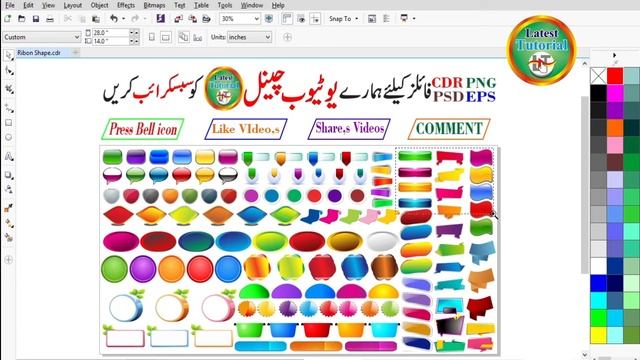Open the property bar quick customize plus
Viewport: 640px width, 360px height.
[x=287, y=37]
